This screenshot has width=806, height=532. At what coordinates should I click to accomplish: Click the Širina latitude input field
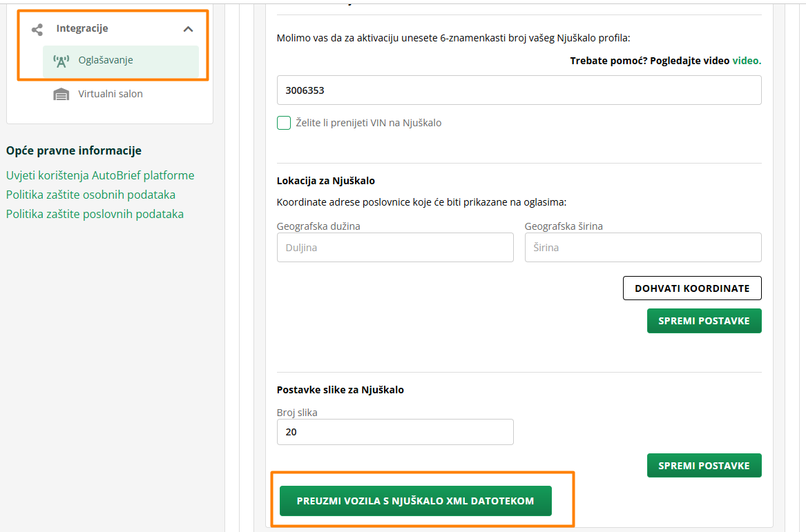click(x=642, y=248)
